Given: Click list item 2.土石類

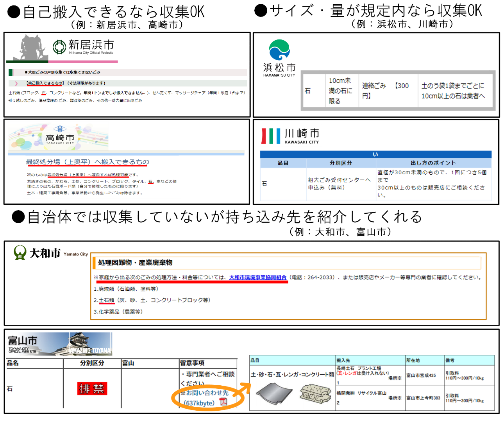Looking at the screenshot, I should click(152, 300).
